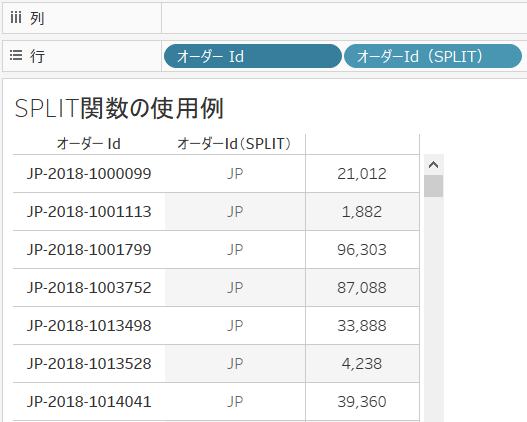Screen dimensions: 527x422
Task: Click the value 21,012
Action: [x=362, y=174]
